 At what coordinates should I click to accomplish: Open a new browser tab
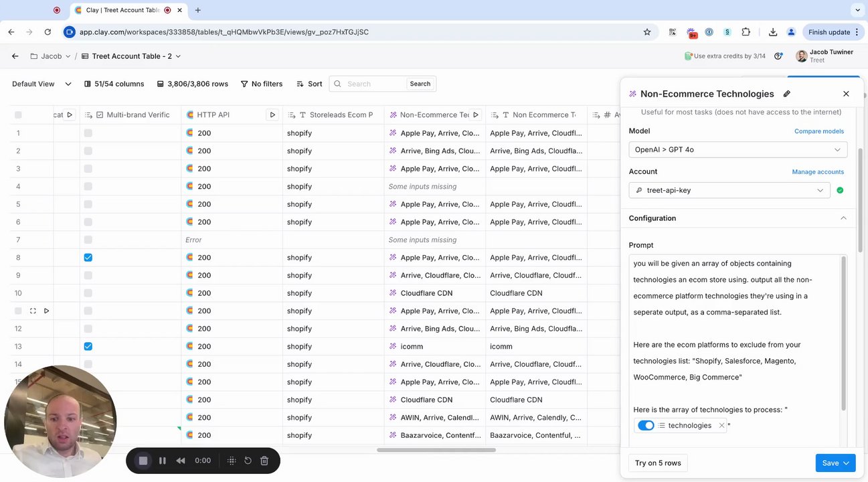tap(197, 10)
